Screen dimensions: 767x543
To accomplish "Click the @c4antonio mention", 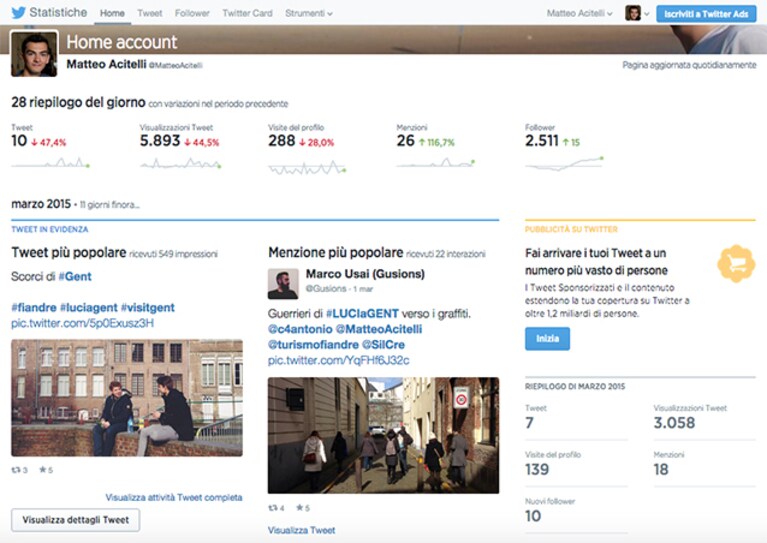I will coord(300,329).
